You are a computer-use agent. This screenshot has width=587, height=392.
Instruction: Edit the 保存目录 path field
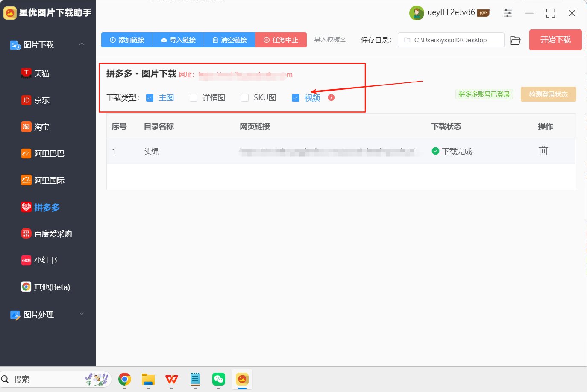pos(451,40)
